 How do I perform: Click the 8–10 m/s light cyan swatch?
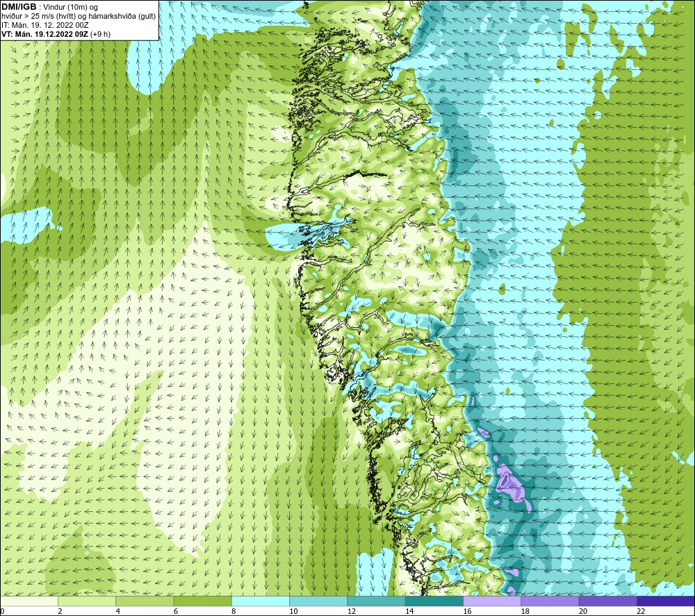[261, 601]
